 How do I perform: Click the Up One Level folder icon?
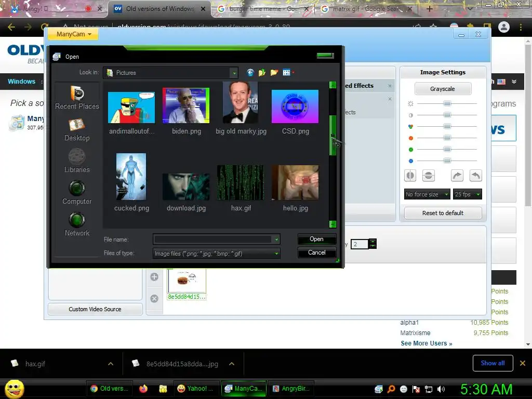tap(262, 72)
